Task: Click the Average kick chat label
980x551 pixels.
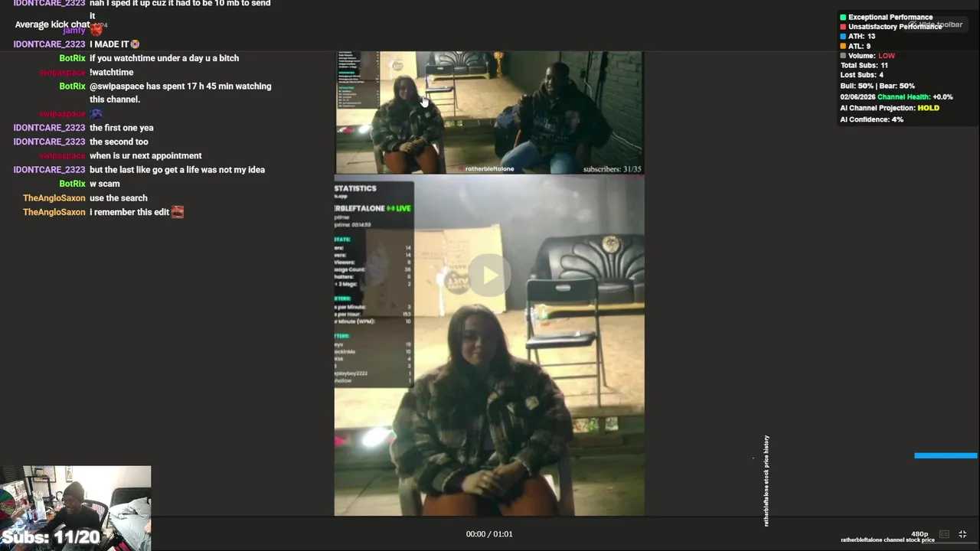Action: 52,24
